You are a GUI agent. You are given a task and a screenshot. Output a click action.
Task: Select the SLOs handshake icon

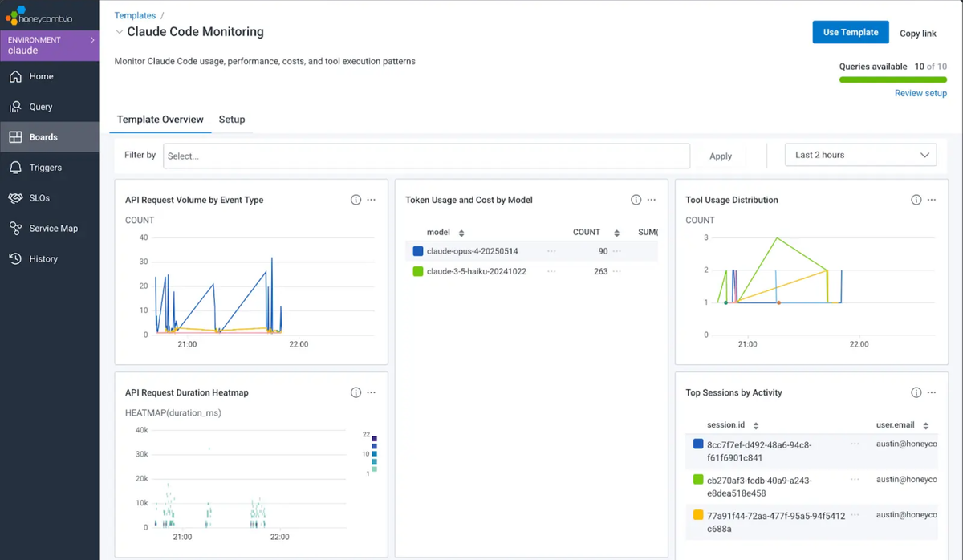[15, 198]
